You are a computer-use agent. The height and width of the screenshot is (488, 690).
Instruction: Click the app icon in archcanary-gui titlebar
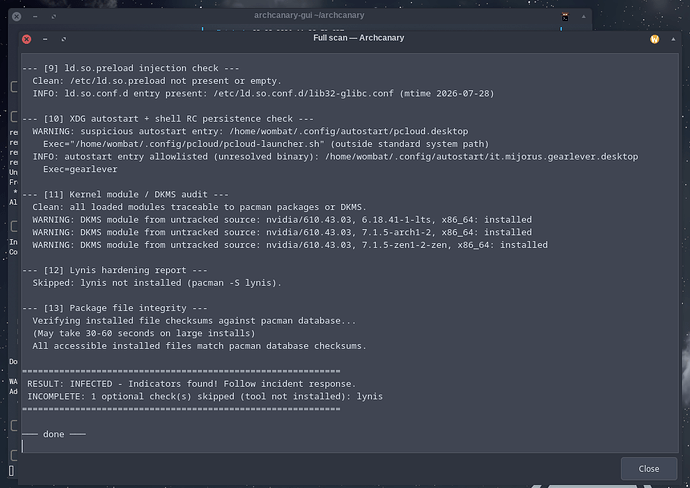(565, 17)
